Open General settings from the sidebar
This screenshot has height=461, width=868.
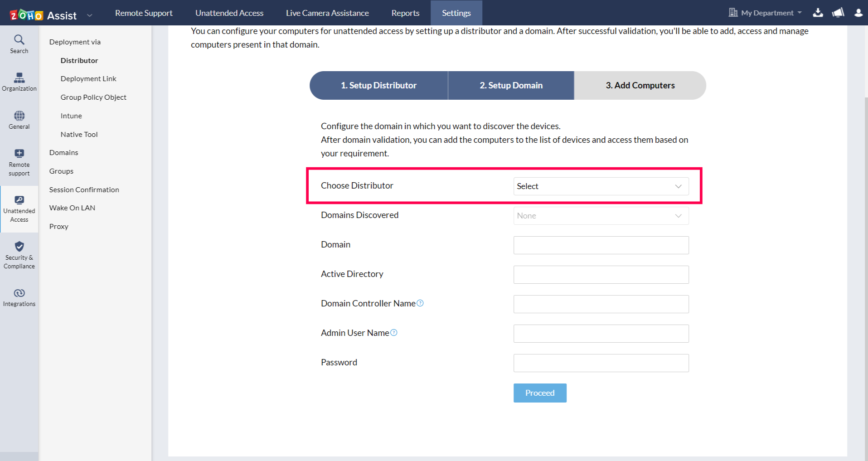(x=19, y=119)
